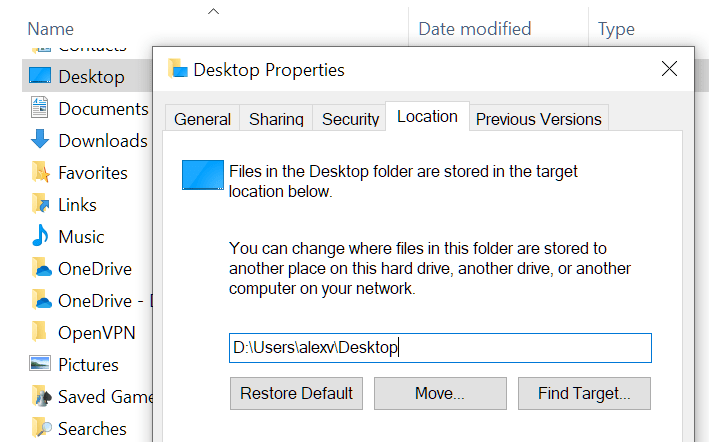Viewport: 709px width, 442px height.
Task: Click the Searches magnifier folder icon
Action: pos(40,428)
